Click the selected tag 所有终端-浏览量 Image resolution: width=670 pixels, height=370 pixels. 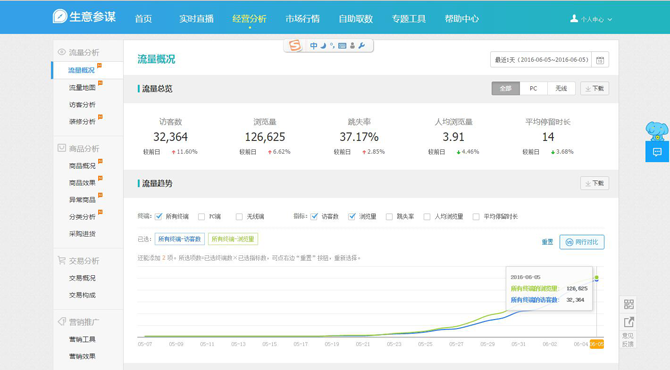coord(233,239)
